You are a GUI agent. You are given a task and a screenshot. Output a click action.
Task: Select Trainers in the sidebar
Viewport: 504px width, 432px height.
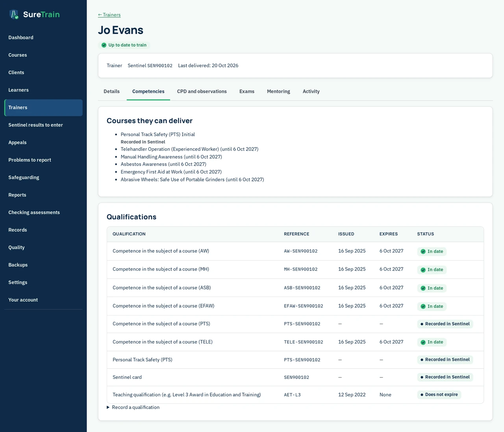click(43, 107)
